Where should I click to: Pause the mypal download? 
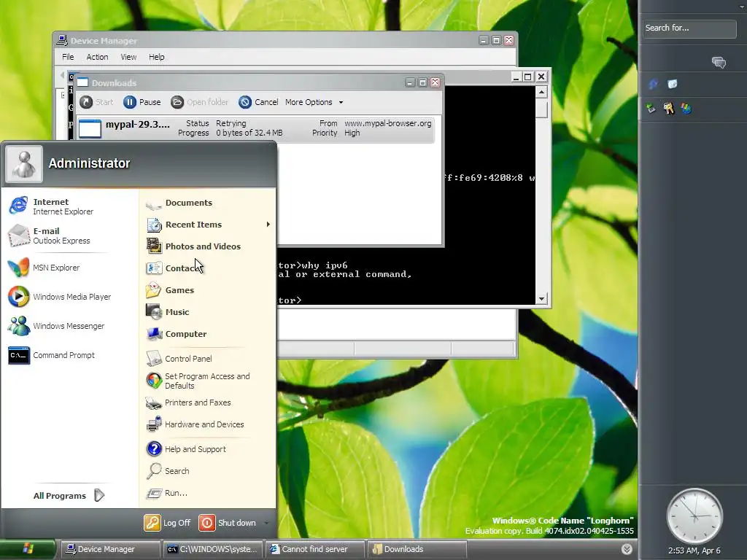point(142,102)
